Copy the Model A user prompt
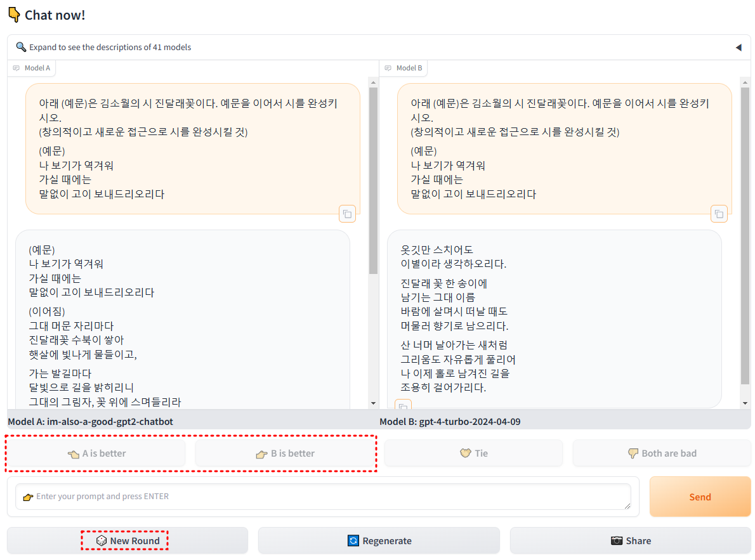 (x=347, y=214)
